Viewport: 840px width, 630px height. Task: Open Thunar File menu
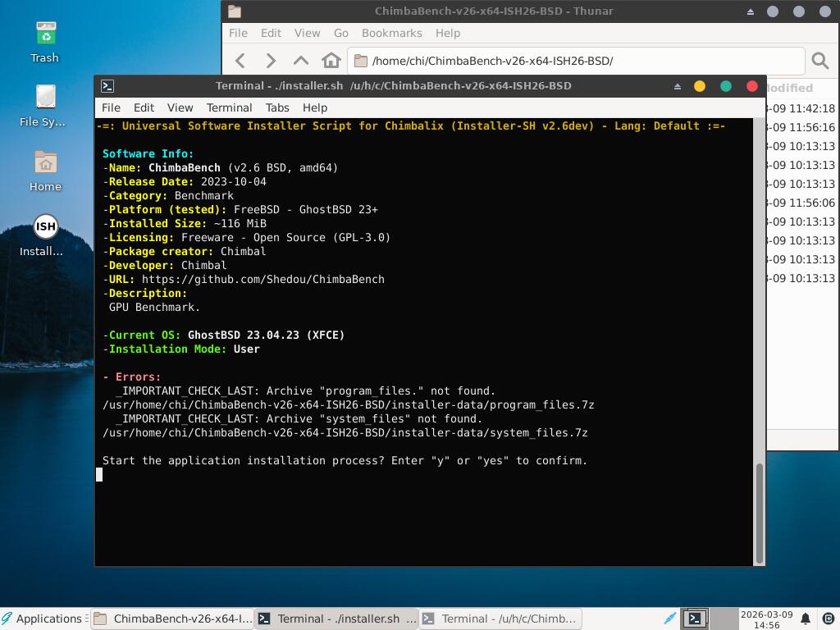click(x=238, y=33)
